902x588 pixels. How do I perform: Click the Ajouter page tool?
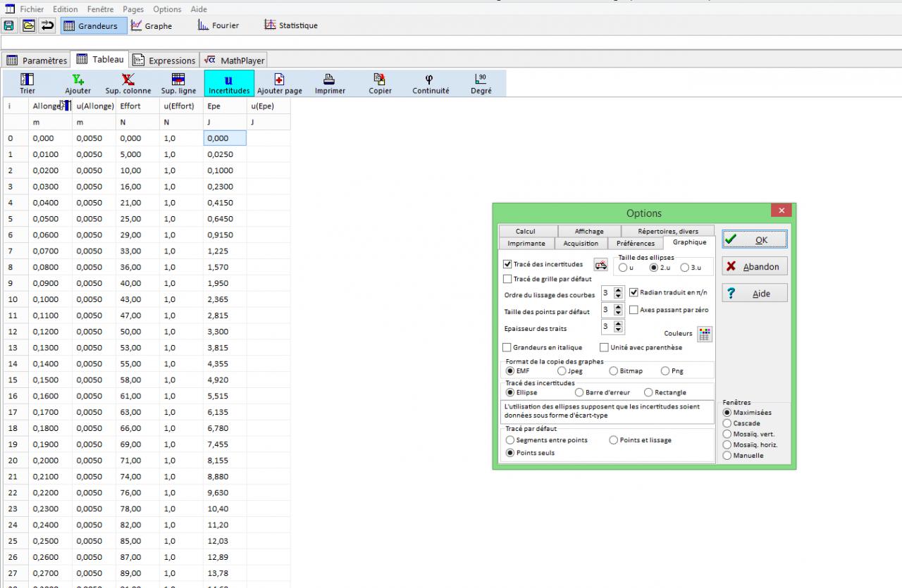[279, 84]
